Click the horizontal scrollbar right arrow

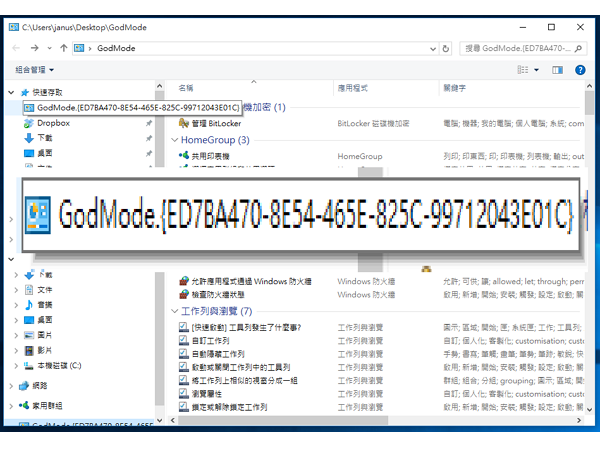coord(579,421)
